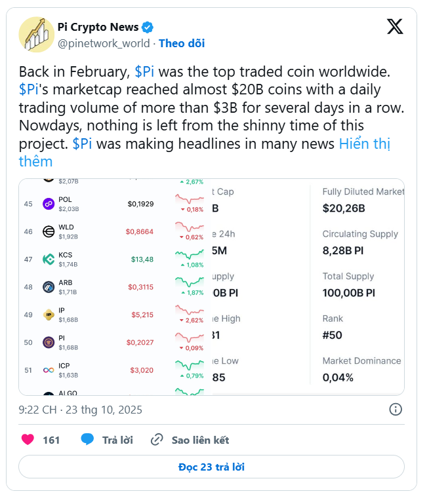Screen dimensions: 429x504
Task: Open the tweet timestamp 9:22 CH
Action: (80, 410)
